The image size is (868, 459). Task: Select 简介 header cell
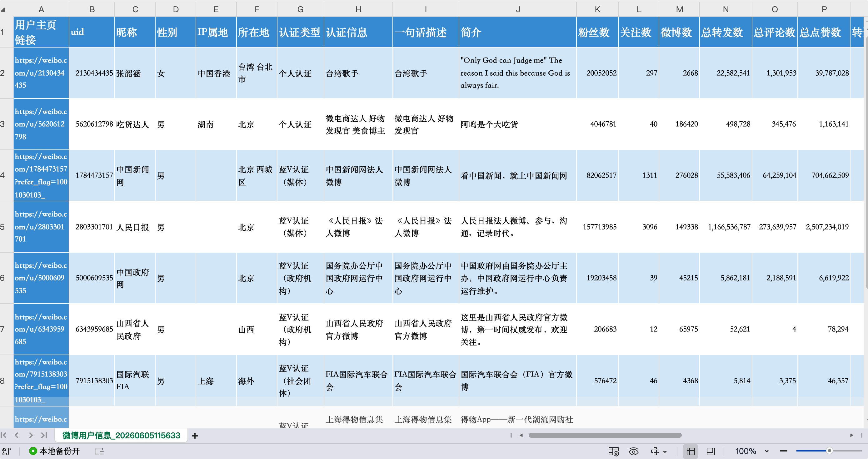tap(517, 32)
